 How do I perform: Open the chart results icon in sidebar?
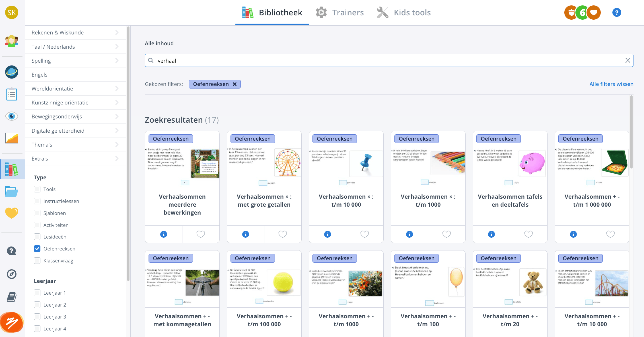coord(12,138)
